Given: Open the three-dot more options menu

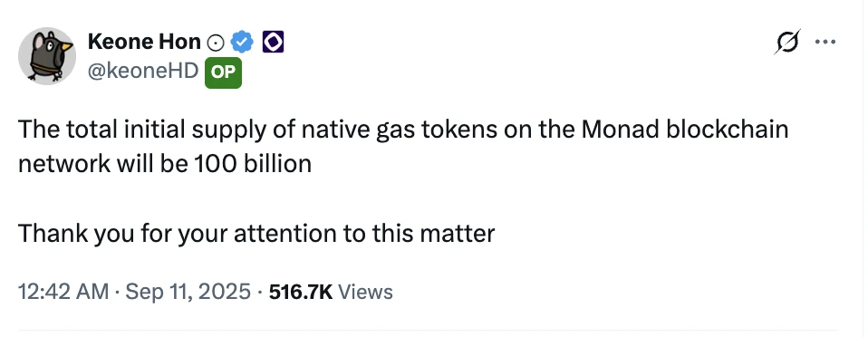Looking at the screenshot, I should pos(825,42).
